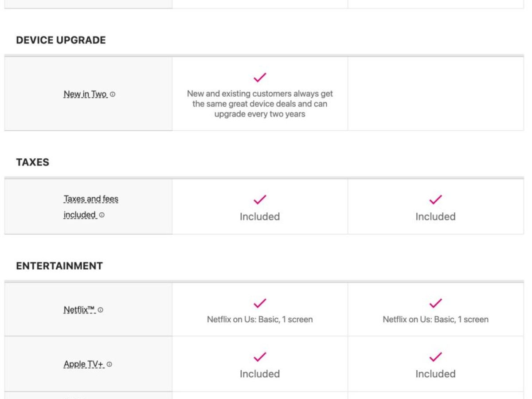Click the ENTERTAINMENT section heading
This screenshot has width=532, height=399.
[x=59, y=266]
